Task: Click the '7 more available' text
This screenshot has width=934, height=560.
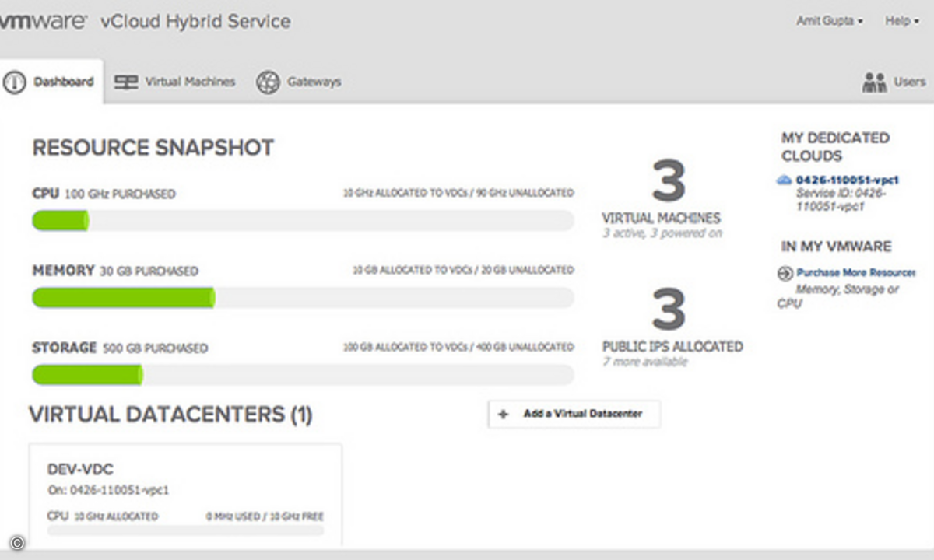Action: [x=644, y=362]
